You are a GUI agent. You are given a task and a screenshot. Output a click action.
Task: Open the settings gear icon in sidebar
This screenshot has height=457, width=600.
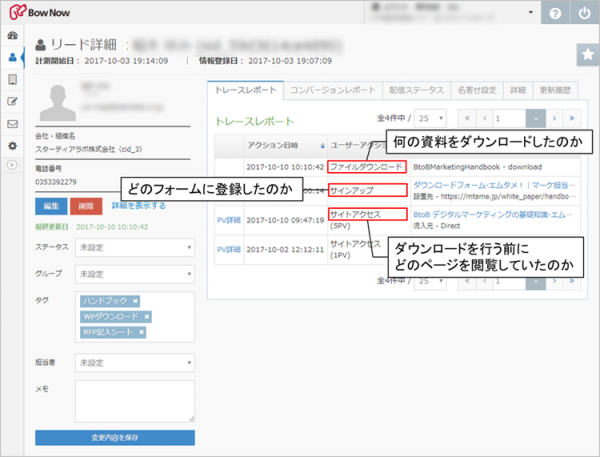(x=12, y=145)
